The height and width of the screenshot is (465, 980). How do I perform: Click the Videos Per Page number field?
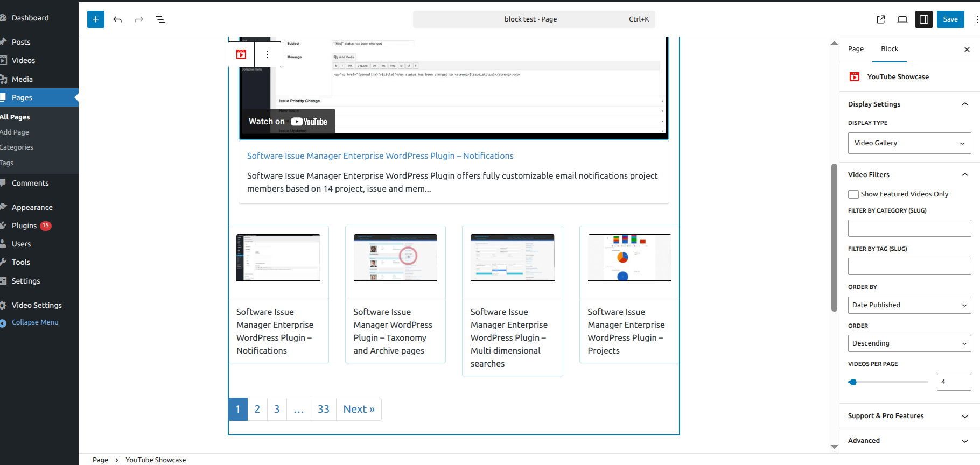[954, 382]
